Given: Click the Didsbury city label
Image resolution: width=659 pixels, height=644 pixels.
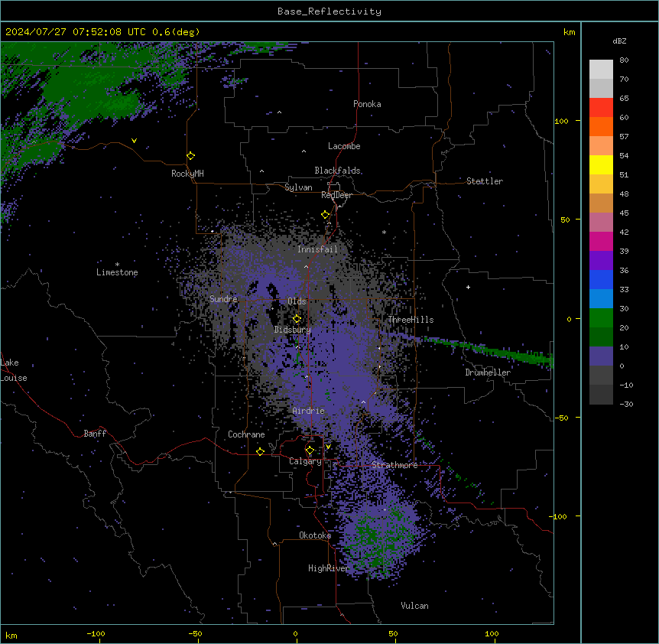Looking at the screenshot, I should (293, 330).
